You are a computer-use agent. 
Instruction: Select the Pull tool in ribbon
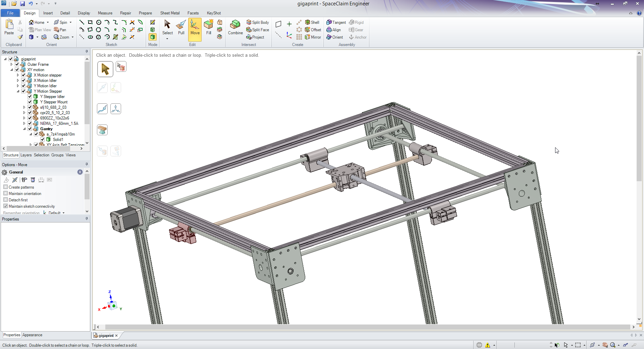point(181,27)
